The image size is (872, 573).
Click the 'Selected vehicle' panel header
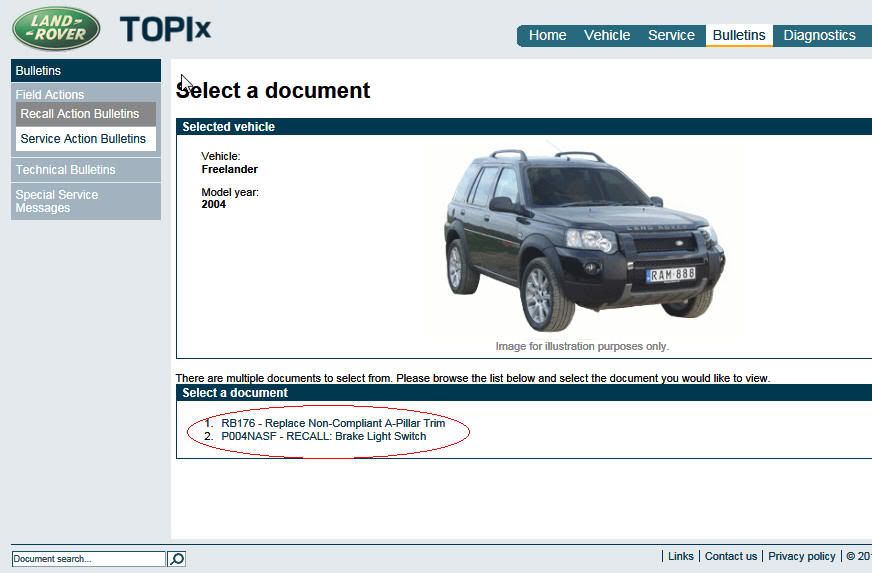[x=524, y=127]
